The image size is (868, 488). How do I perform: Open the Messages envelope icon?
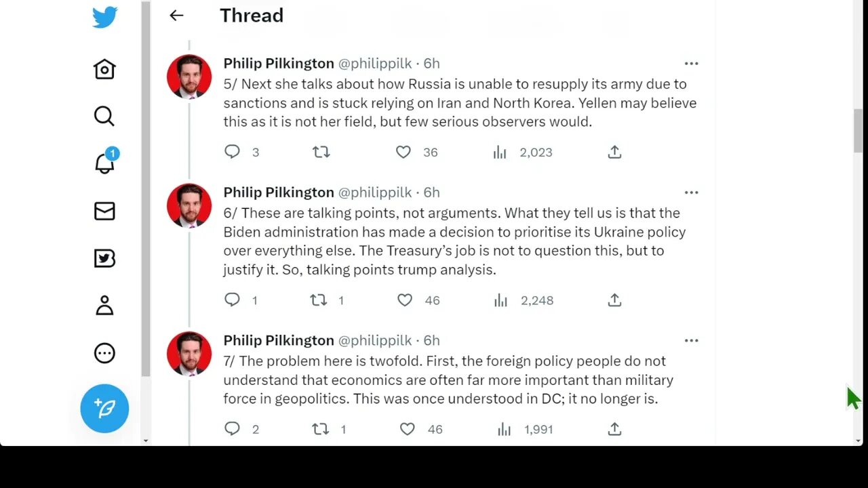coord(104,211)
